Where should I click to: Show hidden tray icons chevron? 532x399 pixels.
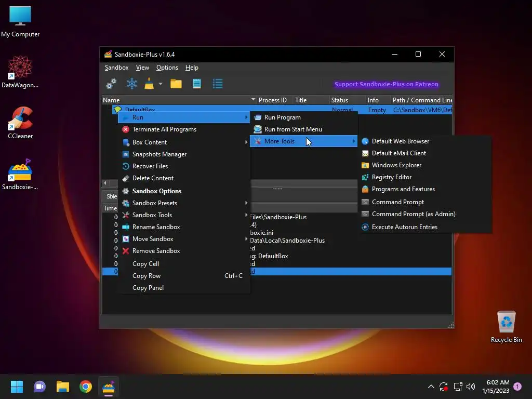point(431,387)
